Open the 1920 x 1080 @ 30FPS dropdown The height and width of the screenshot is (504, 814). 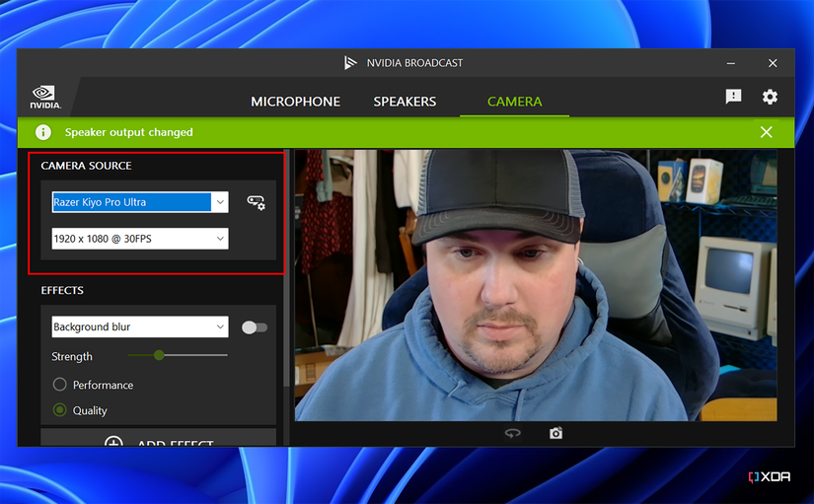[x=140, y=239]
